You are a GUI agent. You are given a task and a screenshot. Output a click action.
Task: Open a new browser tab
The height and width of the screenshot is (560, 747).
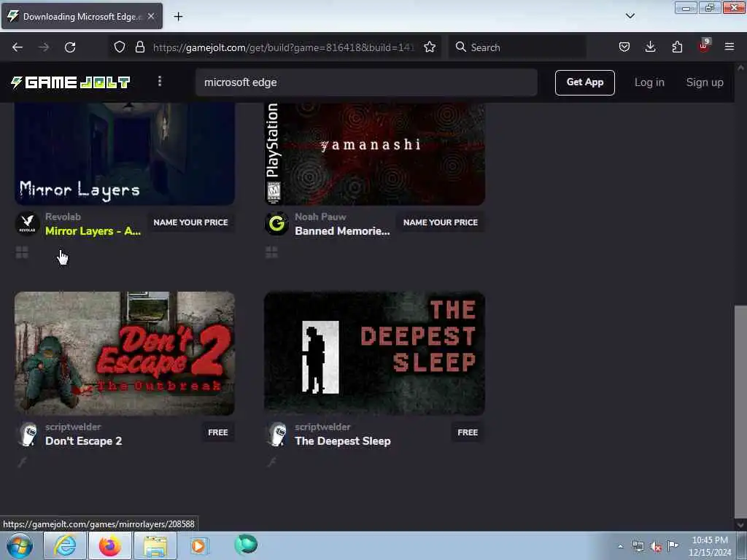click(x=178, y=17)
